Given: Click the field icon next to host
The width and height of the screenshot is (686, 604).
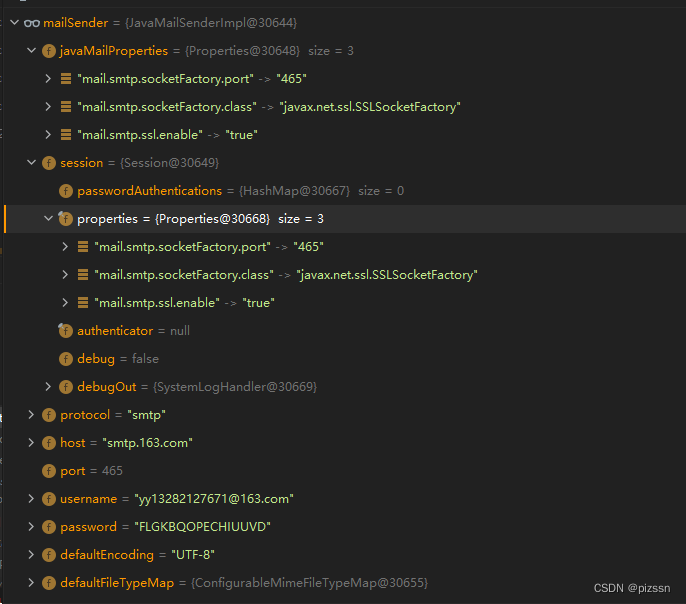Looking at the screenshot, I should pyautogui.click(x=49, y=443).
